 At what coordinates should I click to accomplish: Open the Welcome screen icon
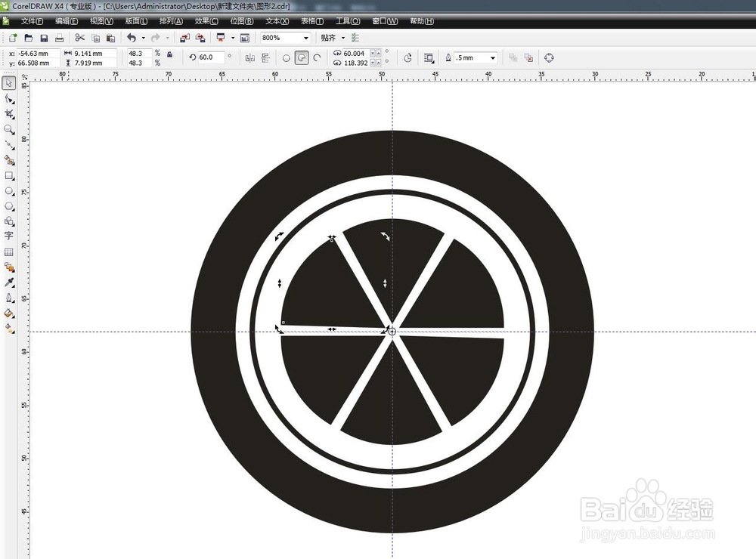point(245,38)
